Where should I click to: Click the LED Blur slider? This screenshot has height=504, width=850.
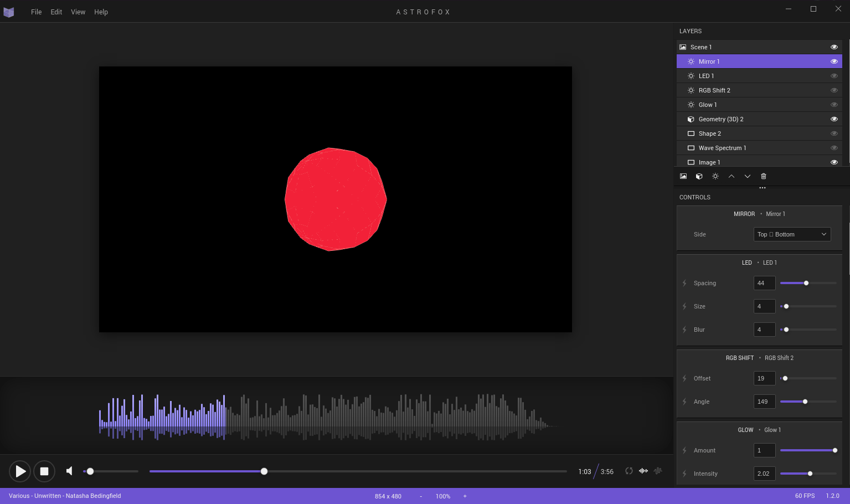pyautogui.click(x=808, y=330)
